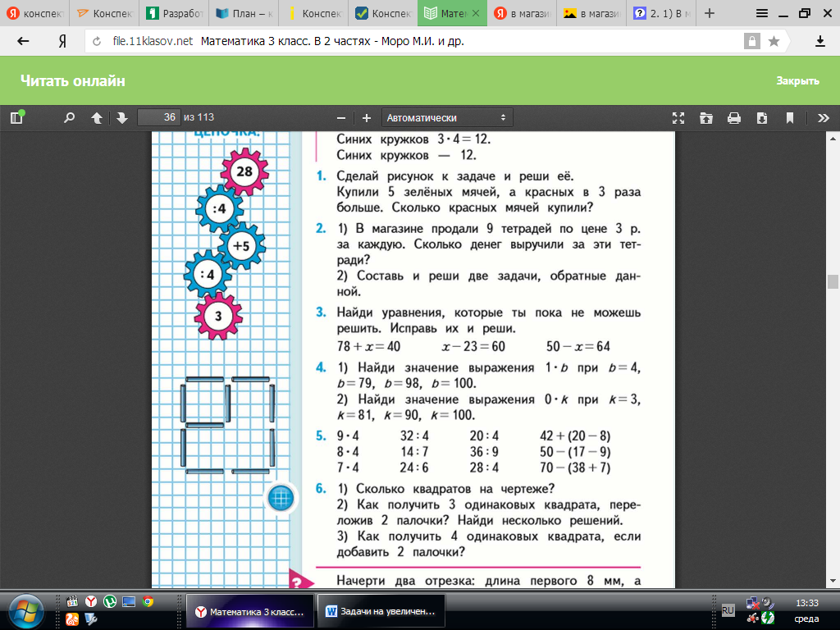This screenshot has height=630, width=840.
Task: Open the Автоматически zoom dropdown
Action: tap(447, 117)
